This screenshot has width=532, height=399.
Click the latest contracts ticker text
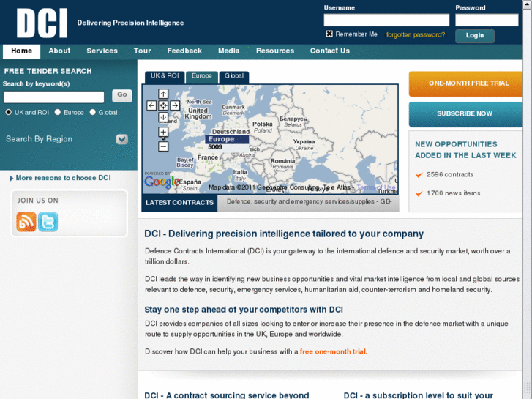309,202
